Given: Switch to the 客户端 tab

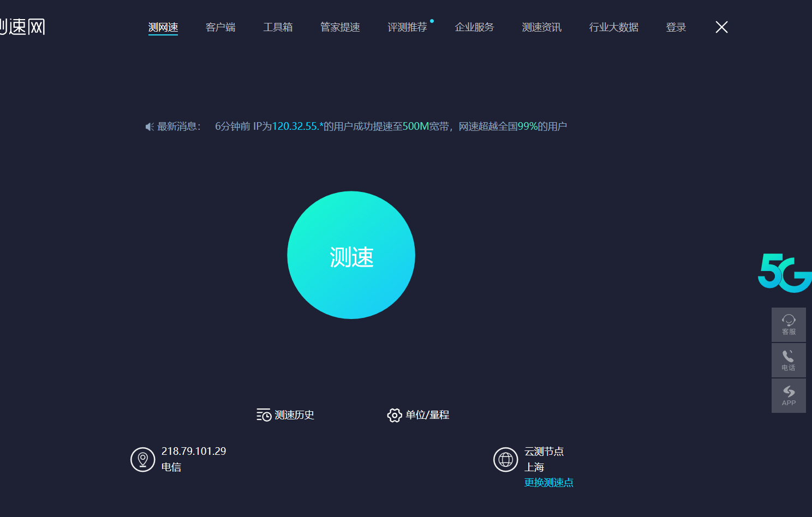Looking at the screenshot, I should pyautogui.click(x=220, y=27).
